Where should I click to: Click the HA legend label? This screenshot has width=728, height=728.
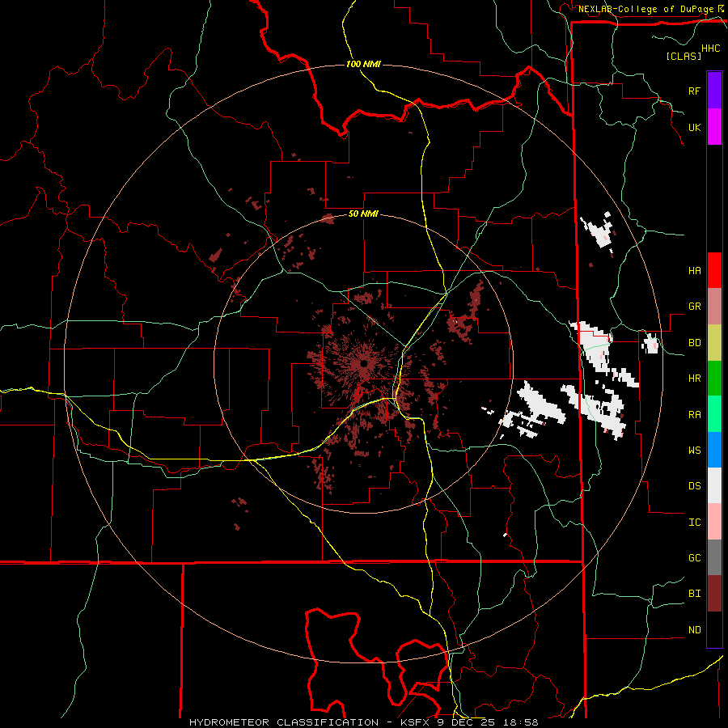coord(694,271)
